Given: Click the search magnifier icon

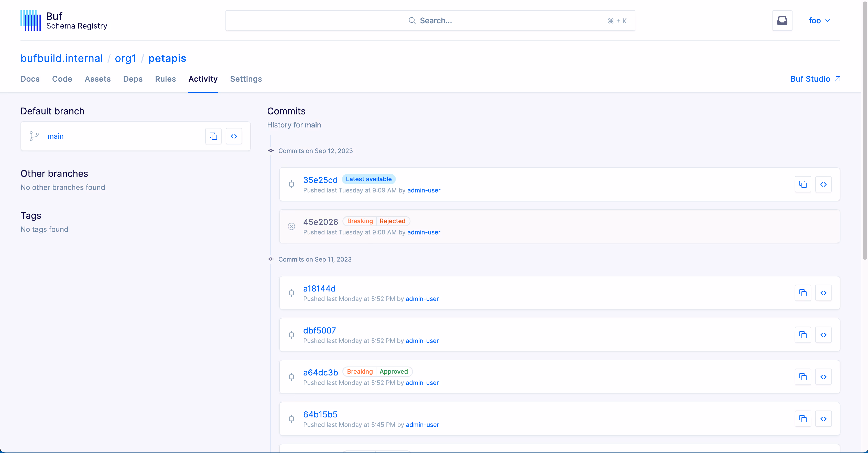Looking at the screenshot, I should click(x=412, y=20).
